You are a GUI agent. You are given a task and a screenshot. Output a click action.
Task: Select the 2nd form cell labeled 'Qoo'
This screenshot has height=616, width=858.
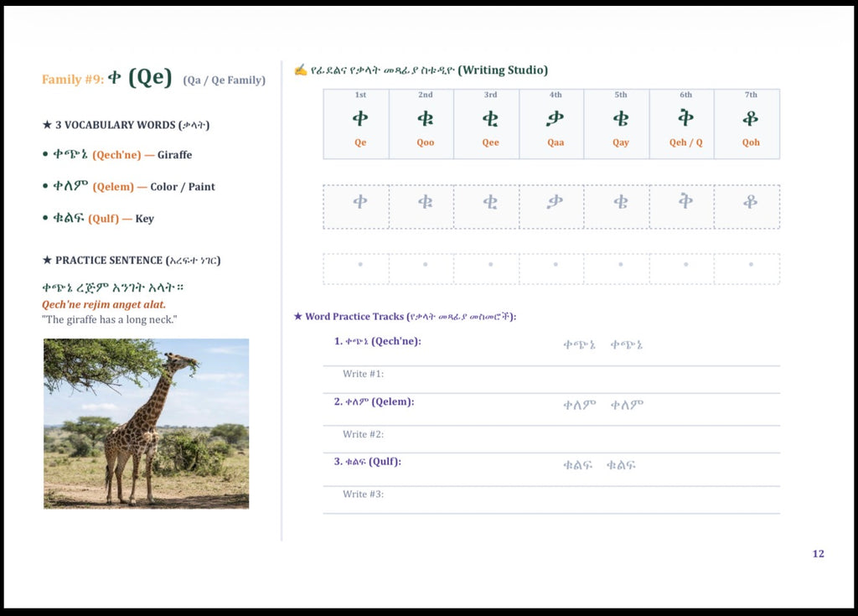[x=421, y=124]
